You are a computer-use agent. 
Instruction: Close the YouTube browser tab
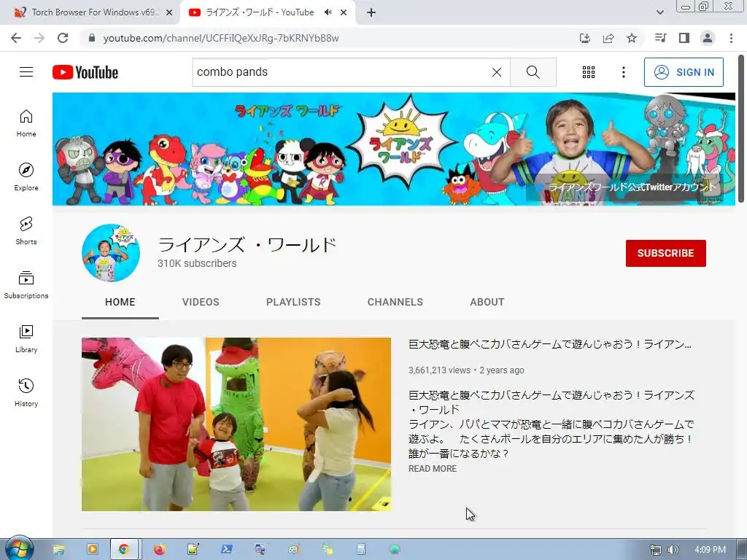tap(344, 12)
